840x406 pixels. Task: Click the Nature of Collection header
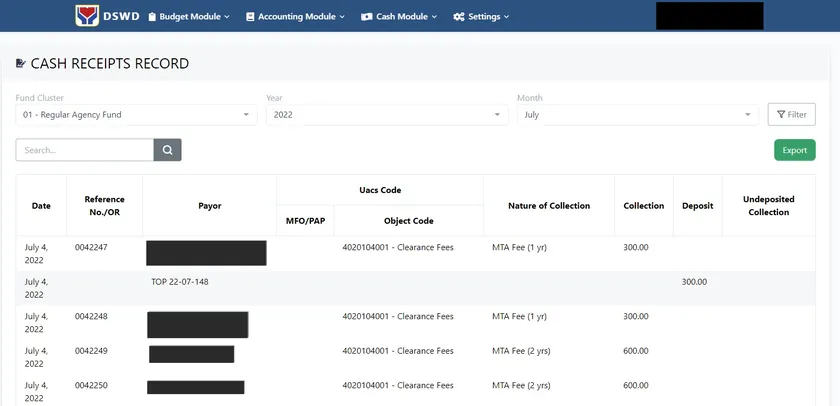549,206
